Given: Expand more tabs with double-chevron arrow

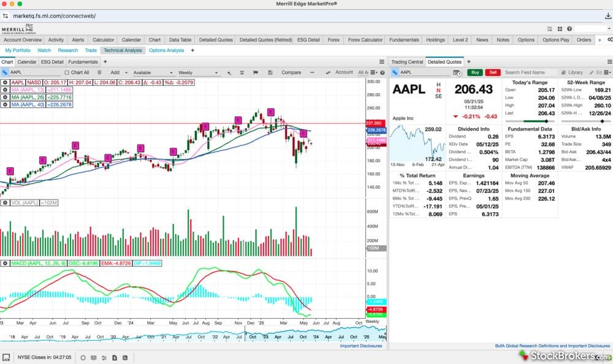Looking at the screenshot, I should 599,40.
